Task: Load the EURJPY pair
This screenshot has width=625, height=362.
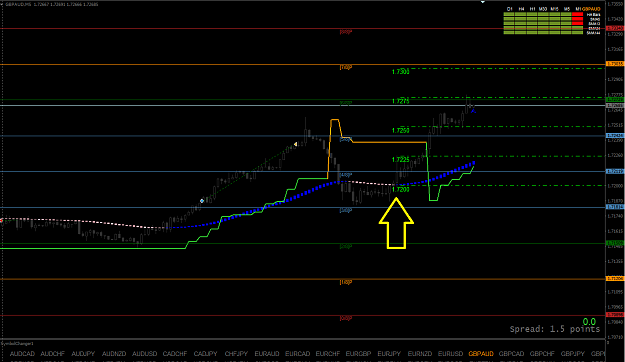Action: pyautogui.click(x=389, y=354)
